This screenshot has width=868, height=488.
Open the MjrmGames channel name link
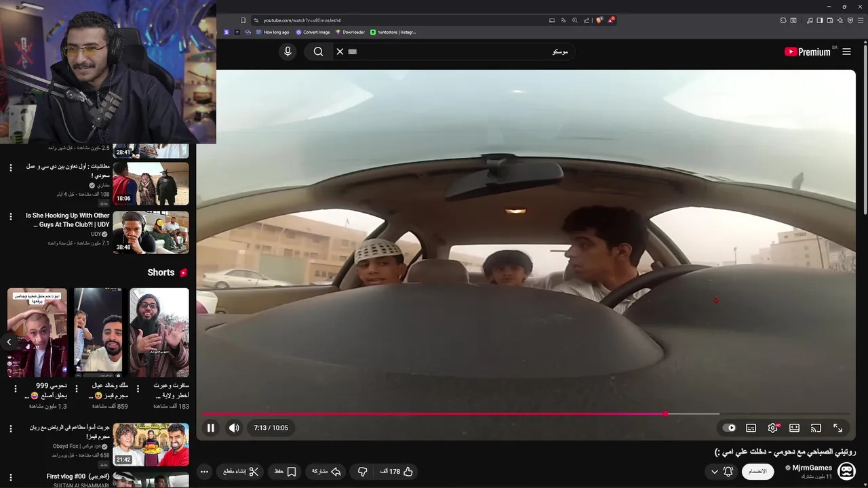(x=812, y=468)
